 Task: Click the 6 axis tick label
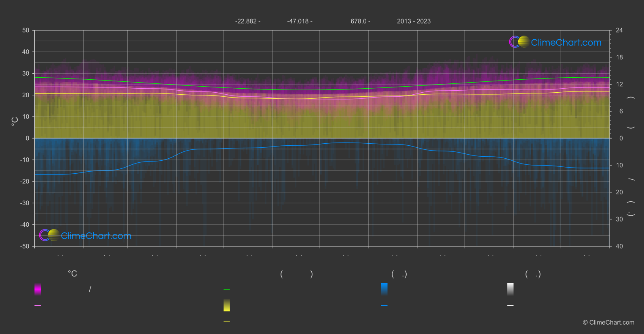pos(621,111)
